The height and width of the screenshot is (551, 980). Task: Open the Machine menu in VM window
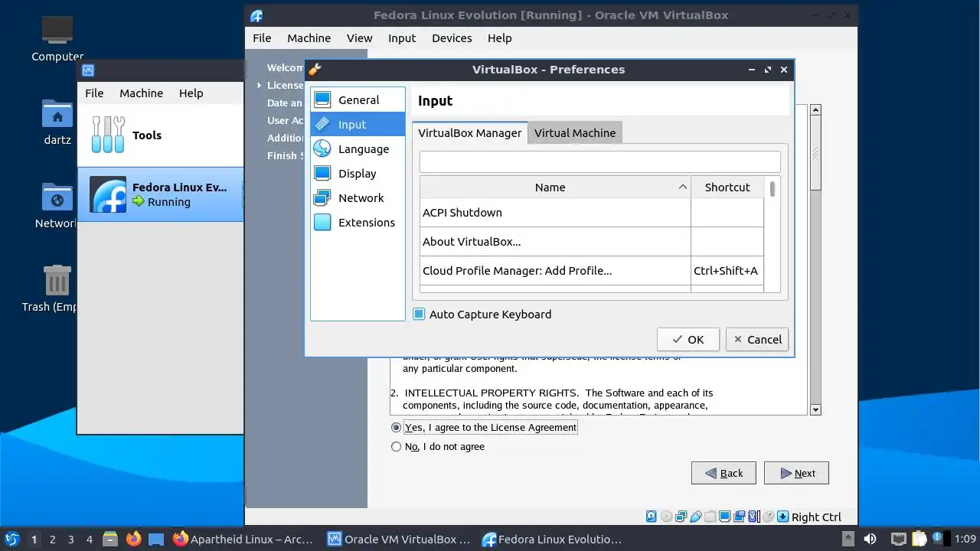pyautogui.click(x=309, y=37)
